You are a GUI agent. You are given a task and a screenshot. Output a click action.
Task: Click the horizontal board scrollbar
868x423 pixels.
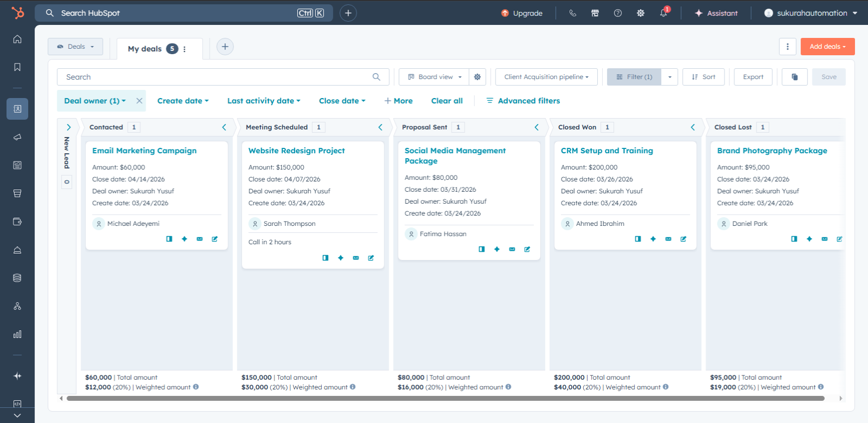click(445, 398)
